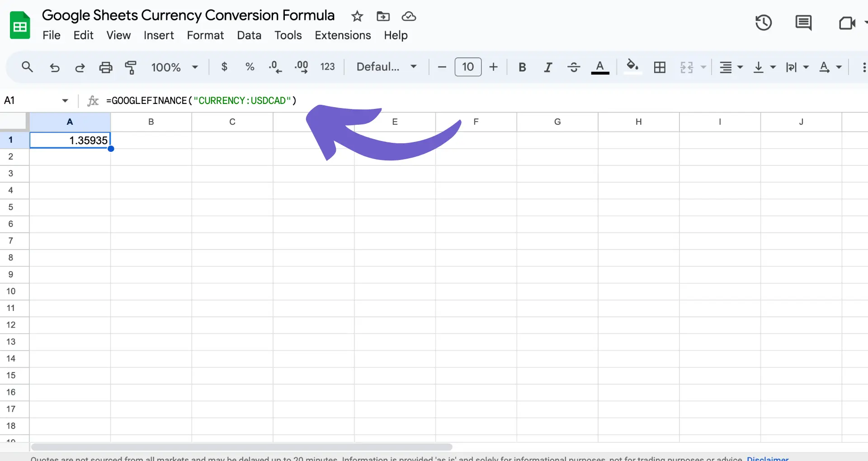
Task: Select row 18 header
Action: [x=14, y=426]
